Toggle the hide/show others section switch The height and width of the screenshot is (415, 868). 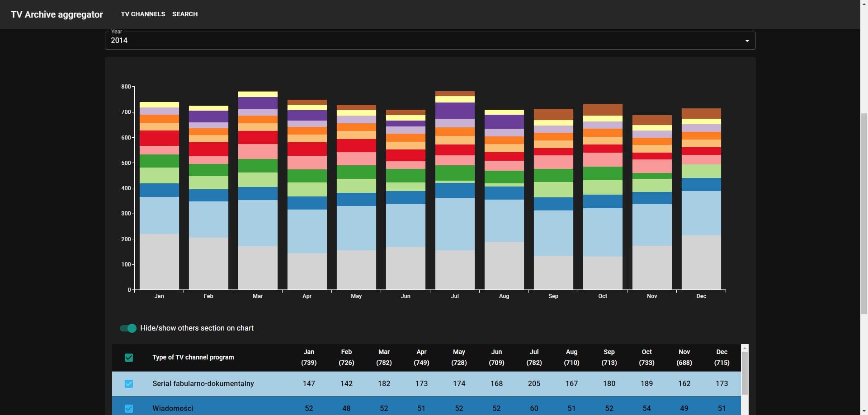point(128,328)
